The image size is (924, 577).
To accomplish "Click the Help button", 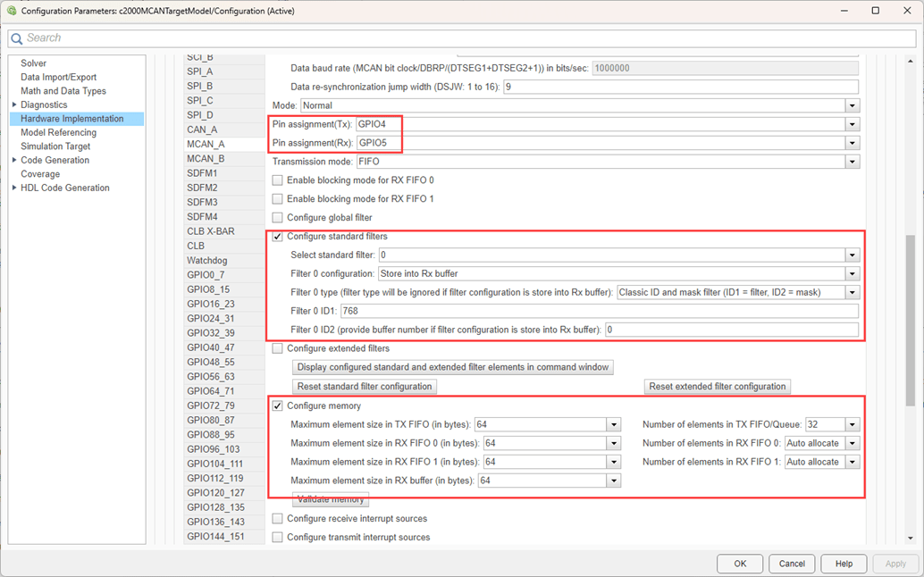I will coord(843,564).
